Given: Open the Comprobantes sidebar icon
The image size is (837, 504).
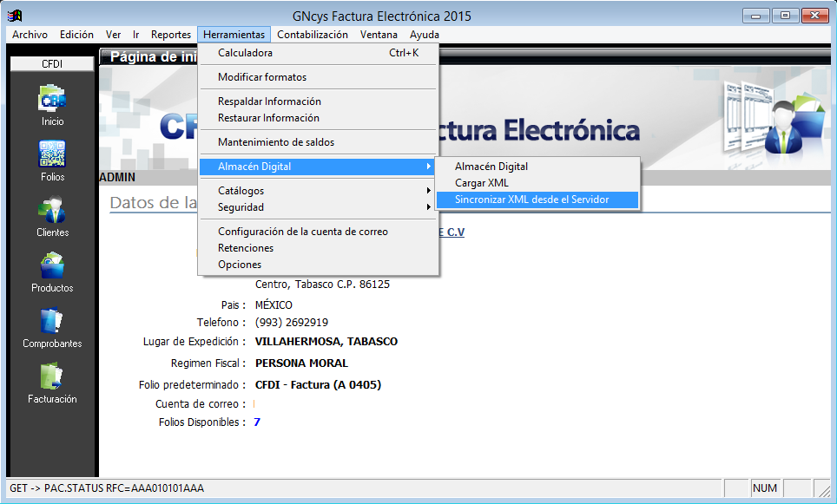Looking at the screenshot, I should click(52, 328).
